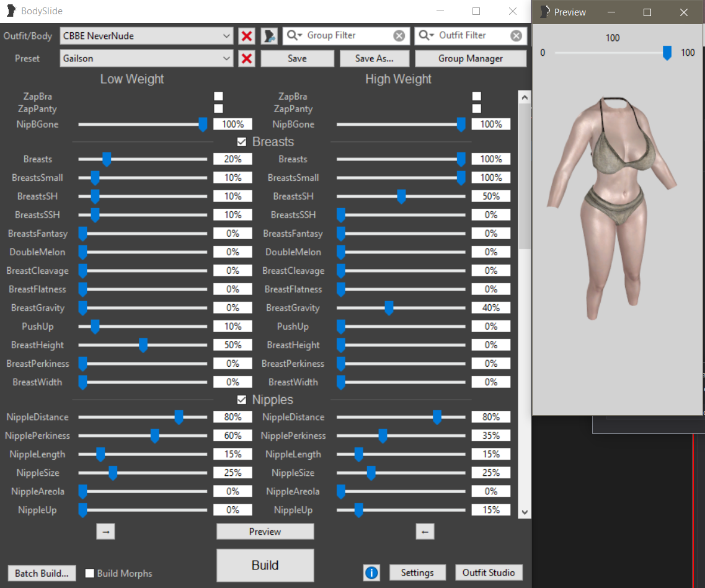This screenshot has height=588, width=705.
Task: Open Settings
Action: pyautogui.click(x=417, y=573)
